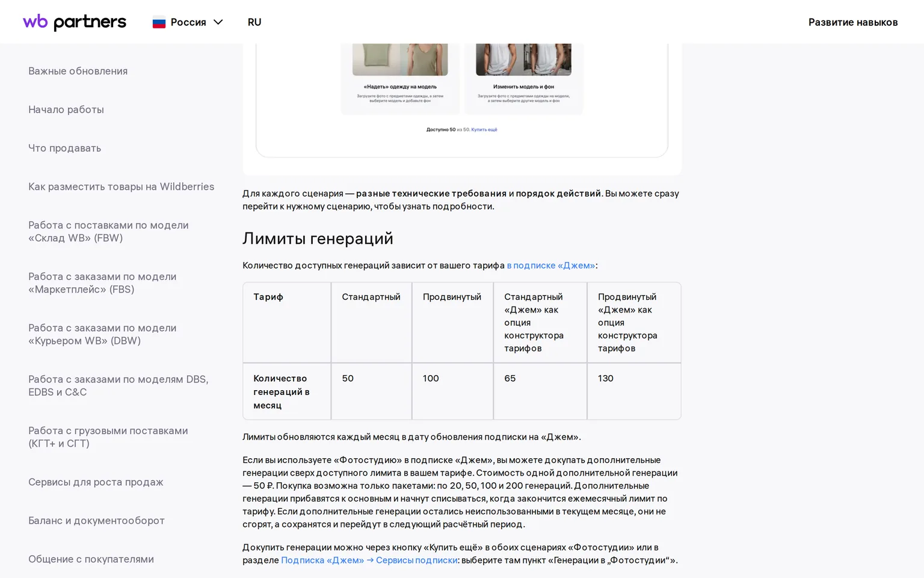Viewport: 924px width, 578px height.
Task: Open Что продавать sidebar item
Action: (65, 148)
